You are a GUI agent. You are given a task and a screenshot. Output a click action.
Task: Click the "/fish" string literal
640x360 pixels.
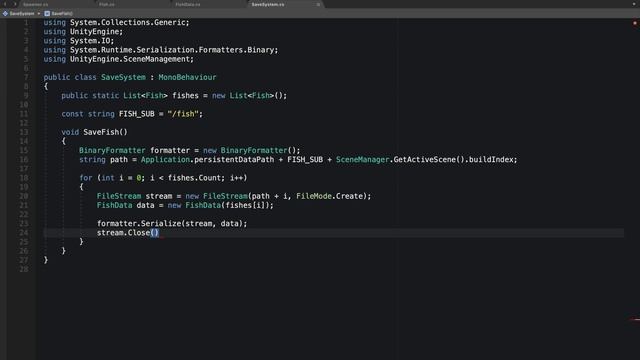point(183,114)
